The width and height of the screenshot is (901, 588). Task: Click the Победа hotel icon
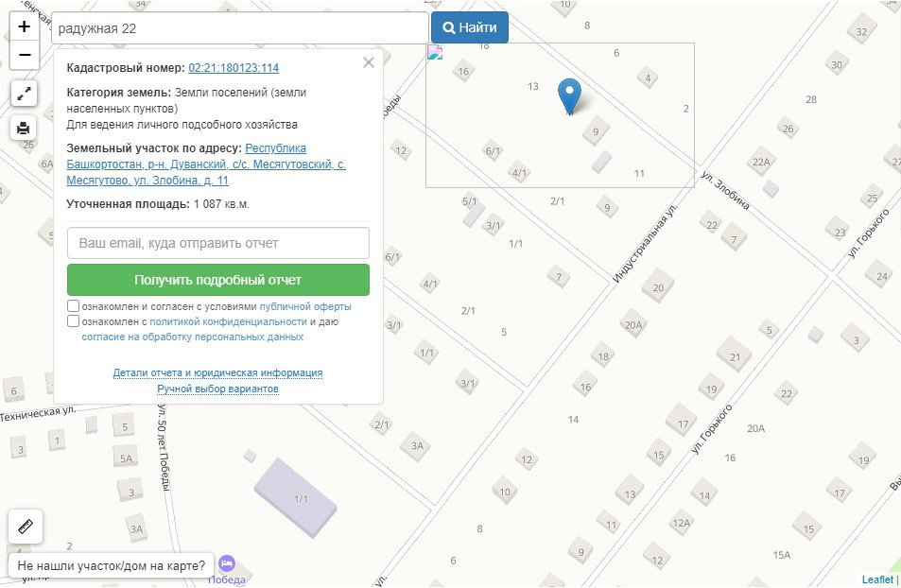point(227,563)
